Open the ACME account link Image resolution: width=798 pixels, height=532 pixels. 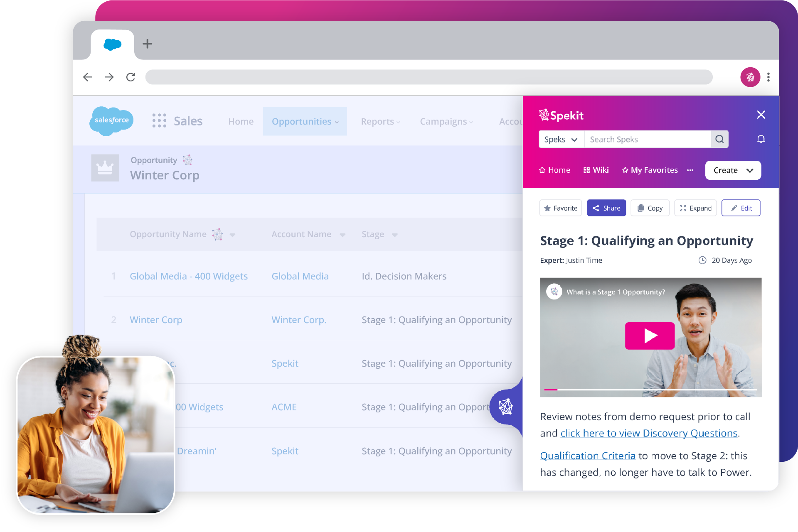284,407
